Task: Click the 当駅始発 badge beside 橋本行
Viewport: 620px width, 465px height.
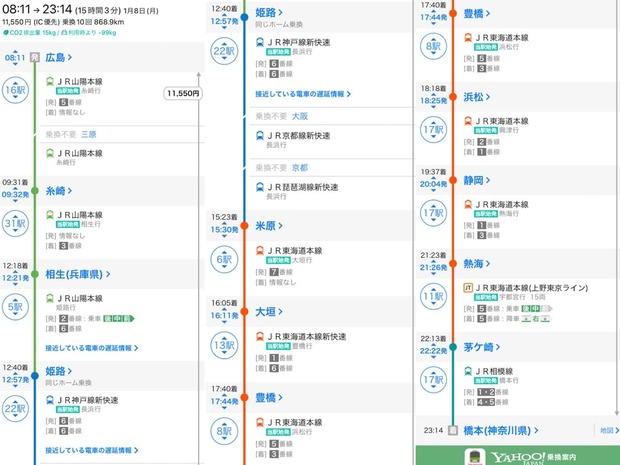Action: tap(486, 381)
